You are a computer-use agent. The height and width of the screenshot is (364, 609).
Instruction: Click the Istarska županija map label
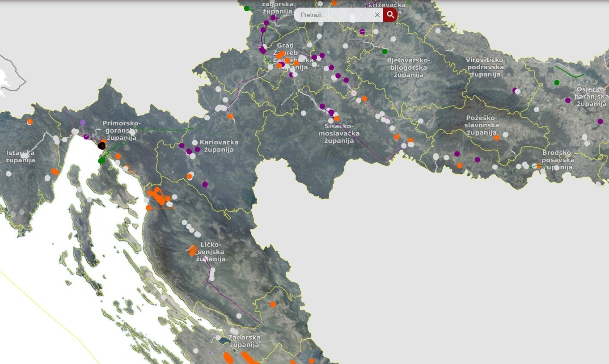pos(21,157)
